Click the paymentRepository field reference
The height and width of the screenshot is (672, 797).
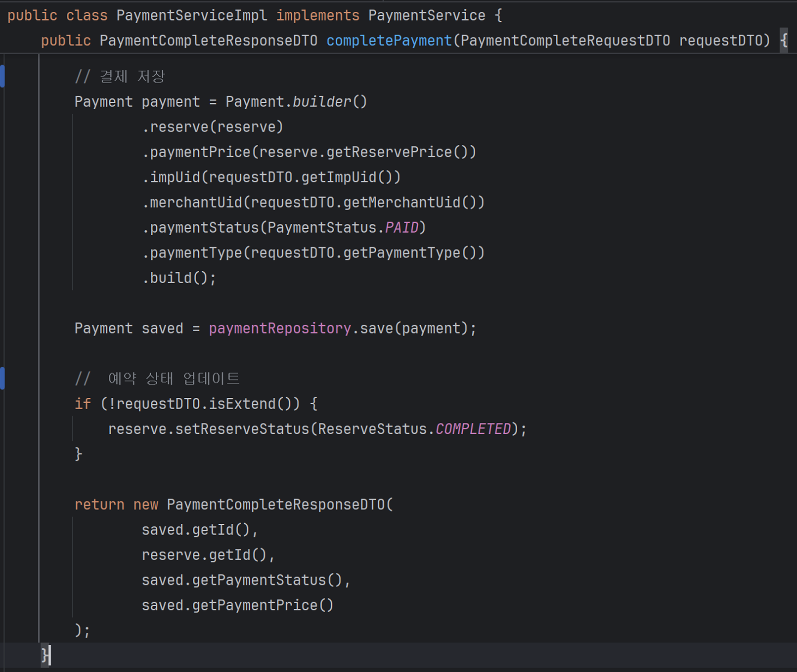pos(280,329)
